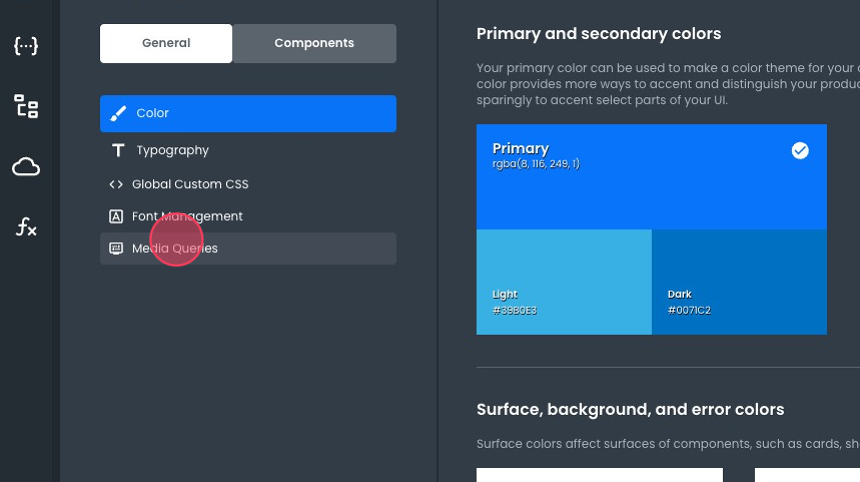The image size is (860, 482).
Task: Toggle the Primary color checkmark
Action: (800, 150)
